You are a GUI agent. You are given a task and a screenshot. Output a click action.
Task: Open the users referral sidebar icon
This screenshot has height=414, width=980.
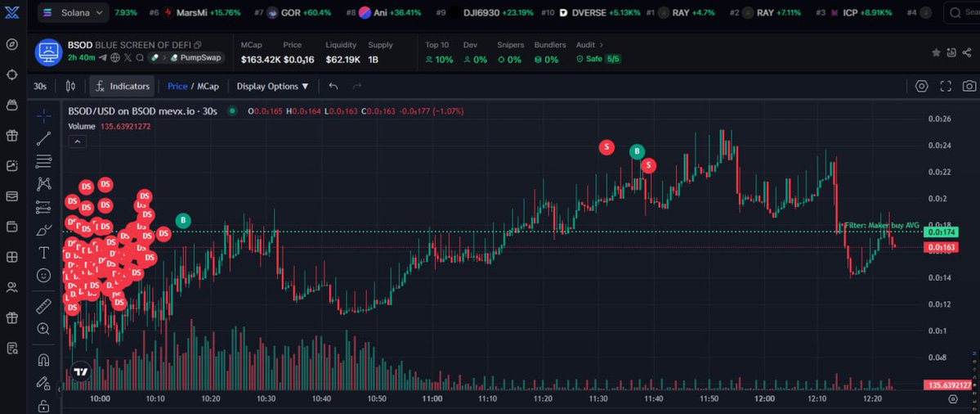[x=12, y=288]
